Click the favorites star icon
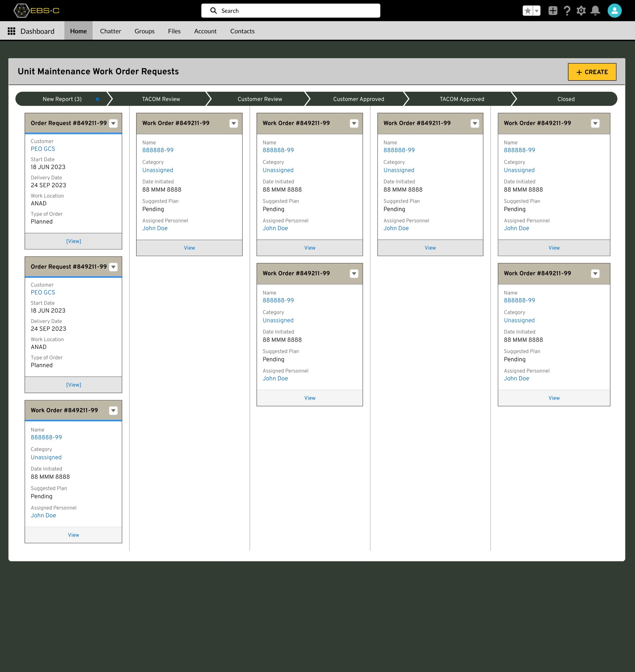 [528, 11]
